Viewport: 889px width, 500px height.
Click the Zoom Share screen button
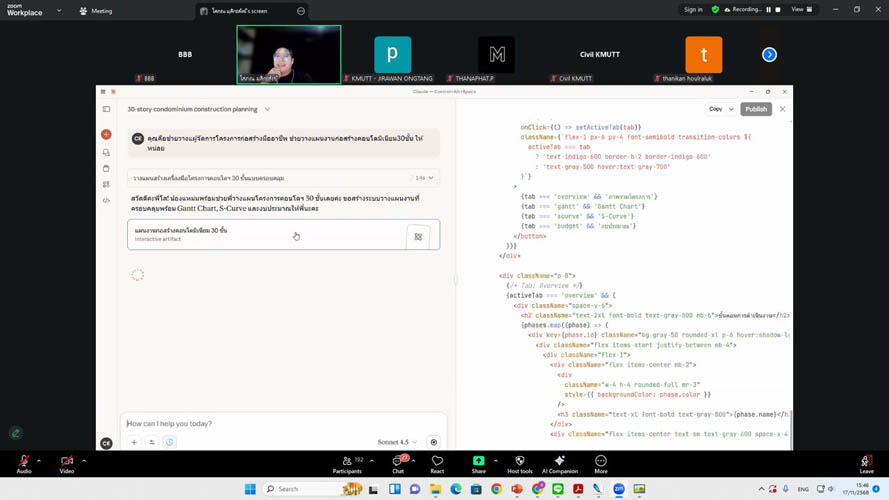point(478,464)
